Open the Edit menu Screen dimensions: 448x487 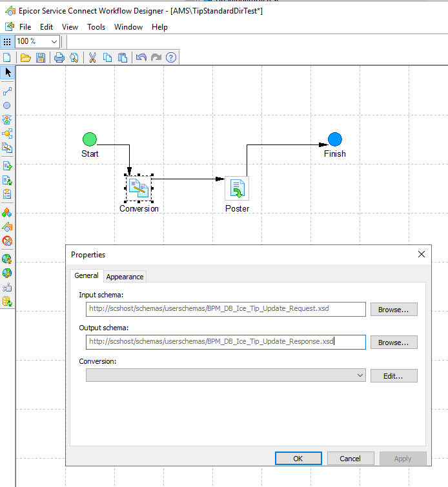tap(46, 27)
